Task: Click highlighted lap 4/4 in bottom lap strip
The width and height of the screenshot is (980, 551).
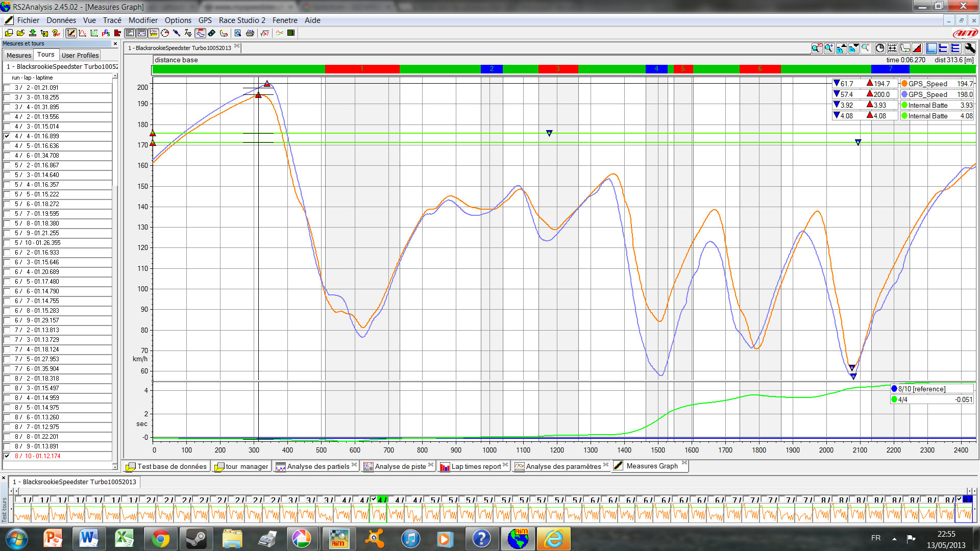Action: pos(378,509)
